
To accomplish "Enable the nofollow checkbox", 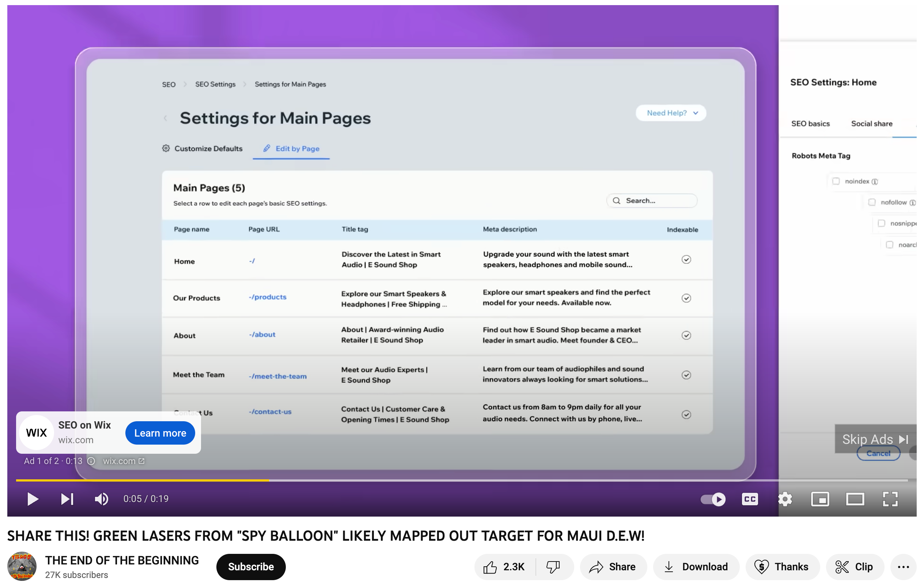I will coord(872,202).
